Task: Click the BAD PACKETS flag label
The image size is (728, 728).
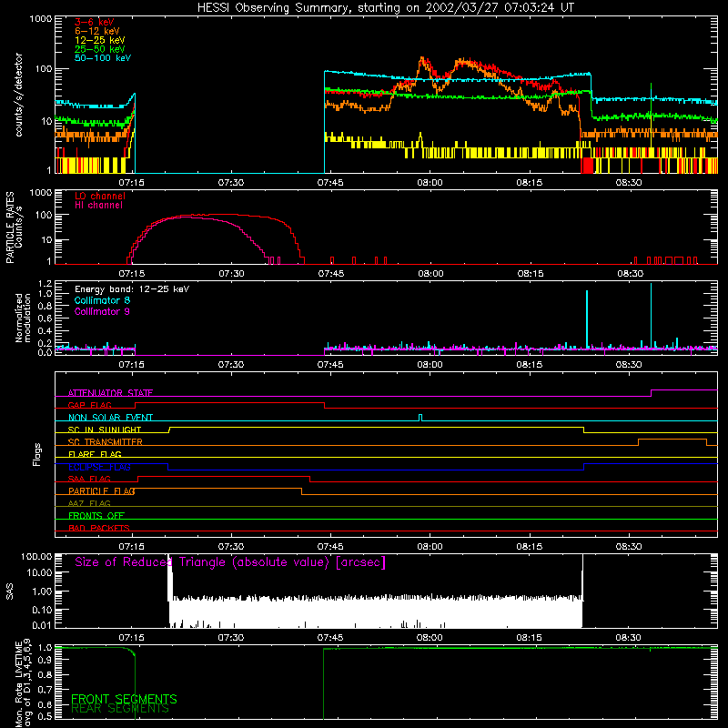Action: point(99,529)
